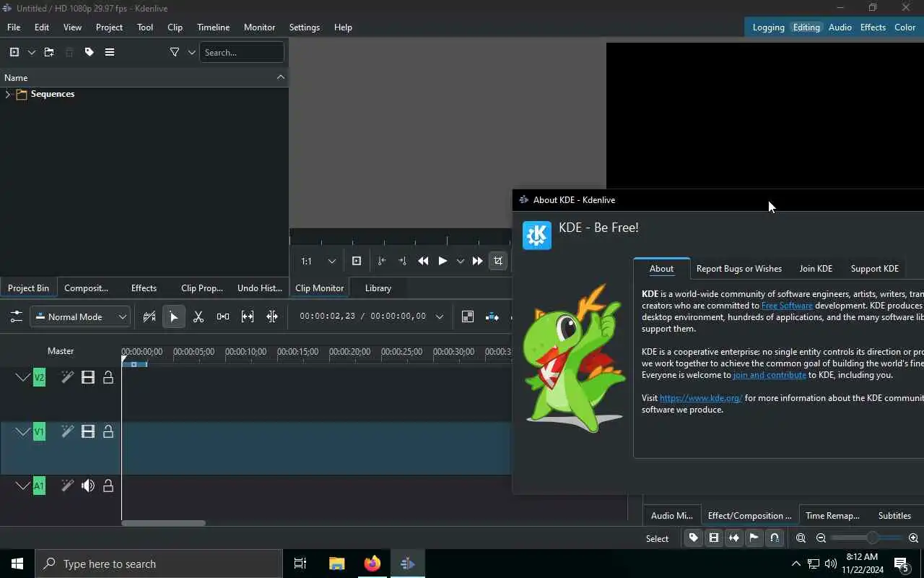The height and width of the screenshot is (578, 924).
Task: Open the V2 track effects wand
Action: click(x=67, y=377)
